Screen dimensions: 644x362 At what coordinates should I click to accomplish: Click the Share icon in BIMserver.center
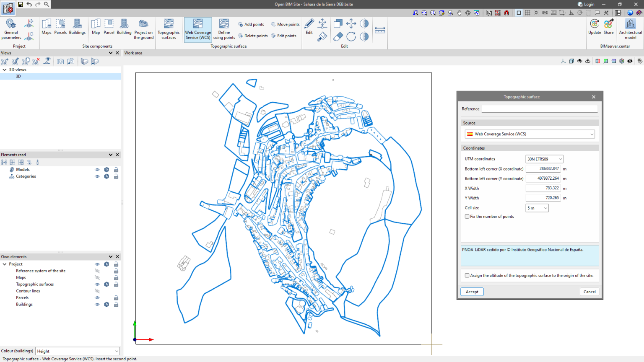point(608,28)
